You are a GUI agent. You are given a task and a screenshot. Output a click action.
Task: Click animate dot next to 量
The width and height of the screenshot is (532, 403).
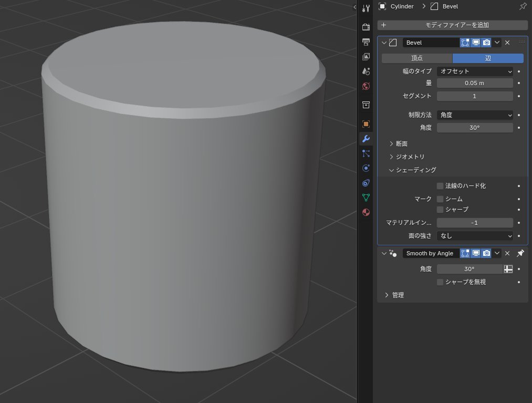tap(519, 83)
